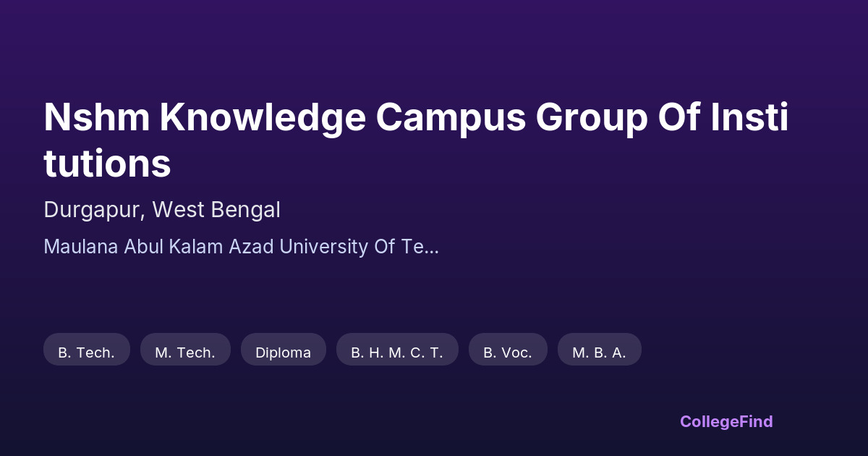
Task: Click the M. Tech. course pill
Action: pos(185,352)
